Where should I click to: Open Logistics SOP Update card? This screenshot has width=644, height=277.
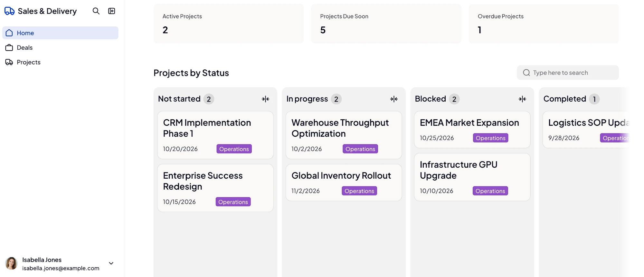(x=586, y=130)
